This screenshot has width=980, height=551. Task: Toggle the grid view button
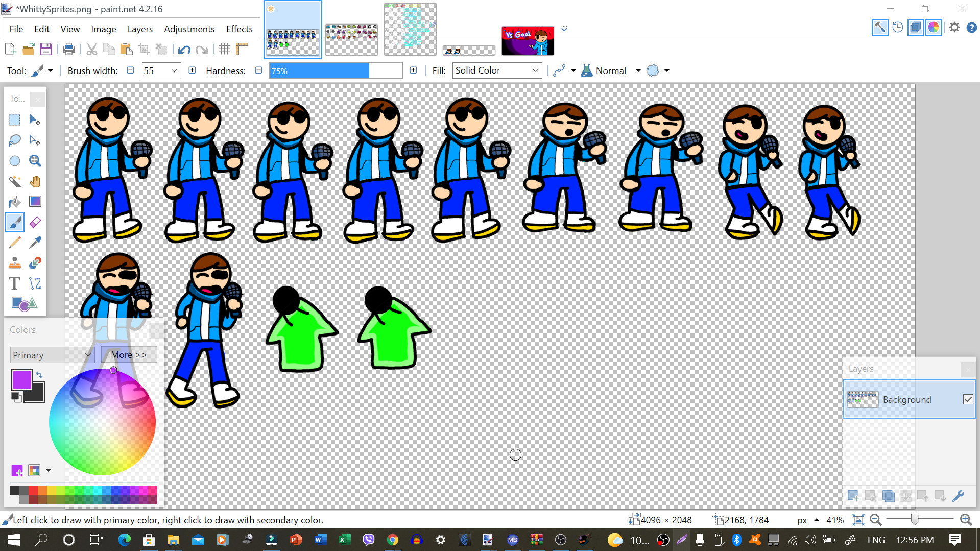224,49
